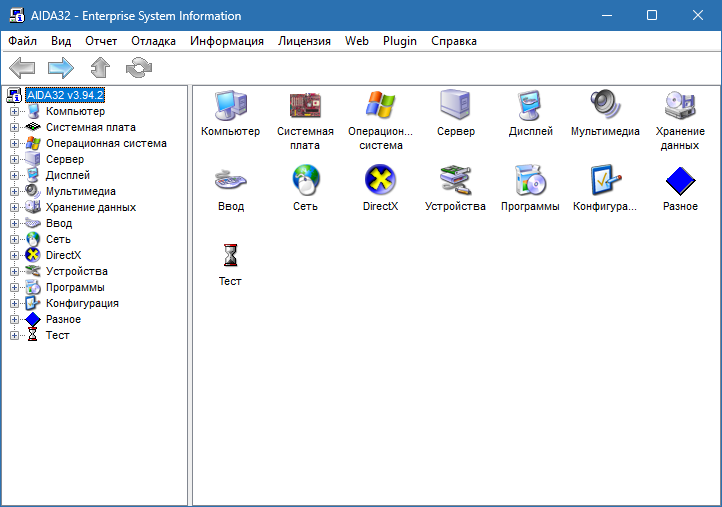Expand the Сервер tree node
The image size is (722, 507).
tap(14, 159)
